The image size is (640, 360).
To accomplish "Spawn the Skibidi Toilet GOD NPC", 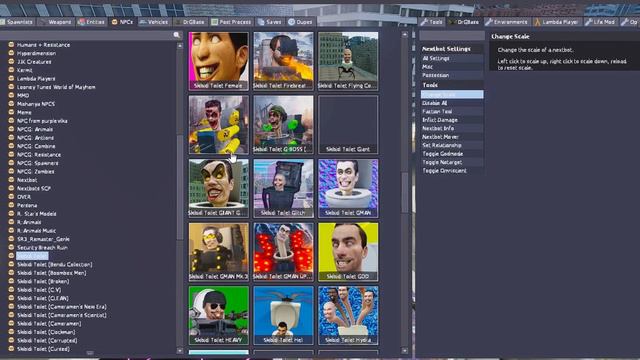I will point(348,252).
